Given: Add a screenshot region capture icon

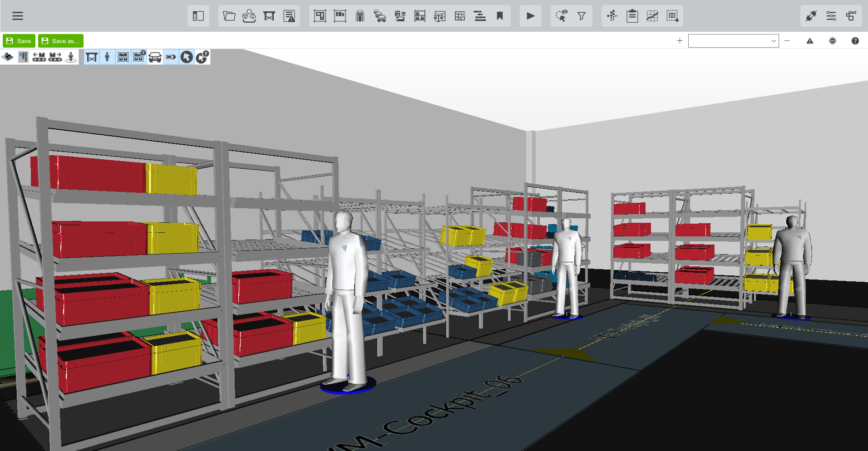Looking at the screenshot, I should (672, 16).
